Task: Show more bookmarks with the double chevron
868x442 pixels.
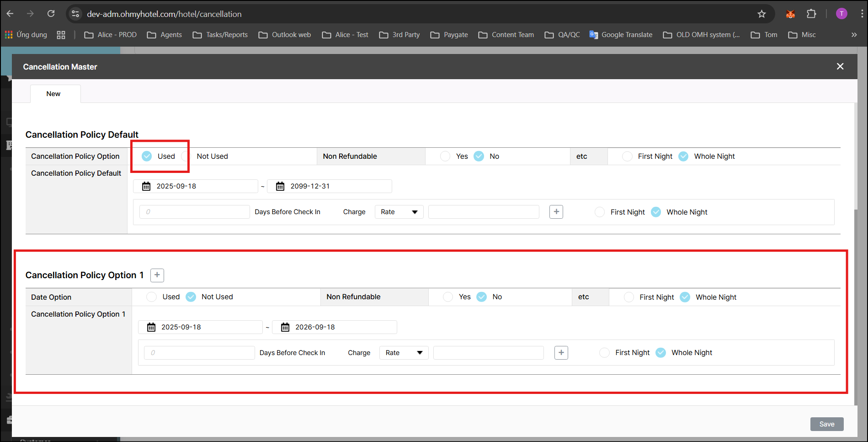Action: click(854, 35)
